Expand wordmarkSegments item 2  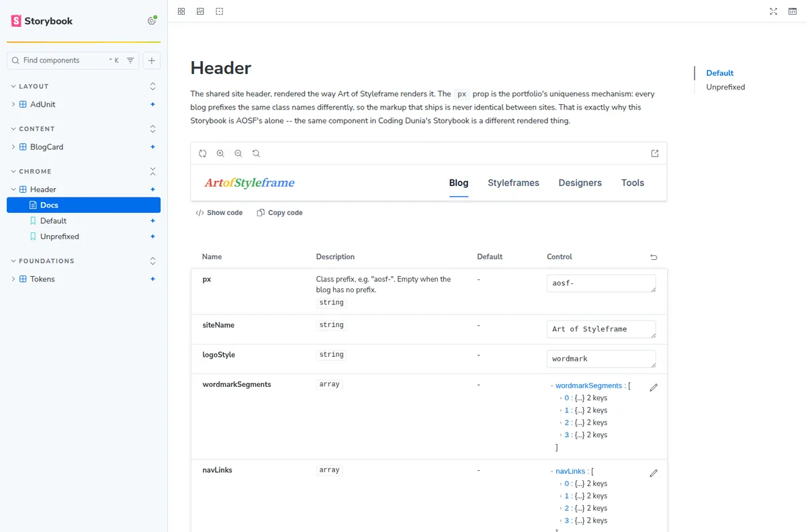[561, 423]
